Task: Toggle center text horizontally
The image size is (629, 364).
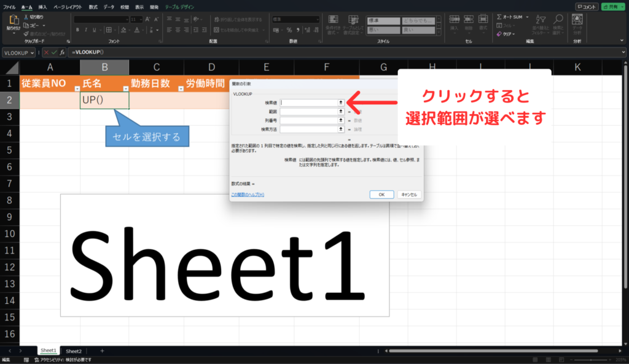Action: pyautogui.click(x=178, y=29)
